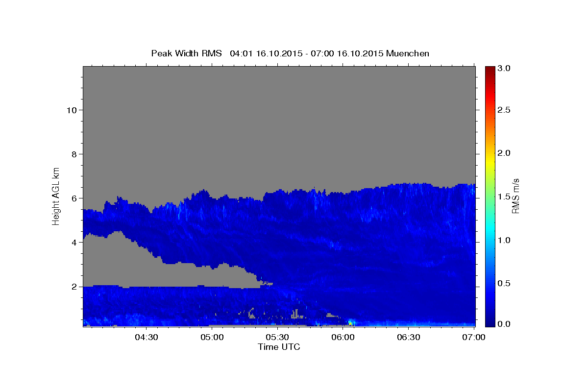Click the station name 'Muenchen' in title
588x392 pixels.
408,53
